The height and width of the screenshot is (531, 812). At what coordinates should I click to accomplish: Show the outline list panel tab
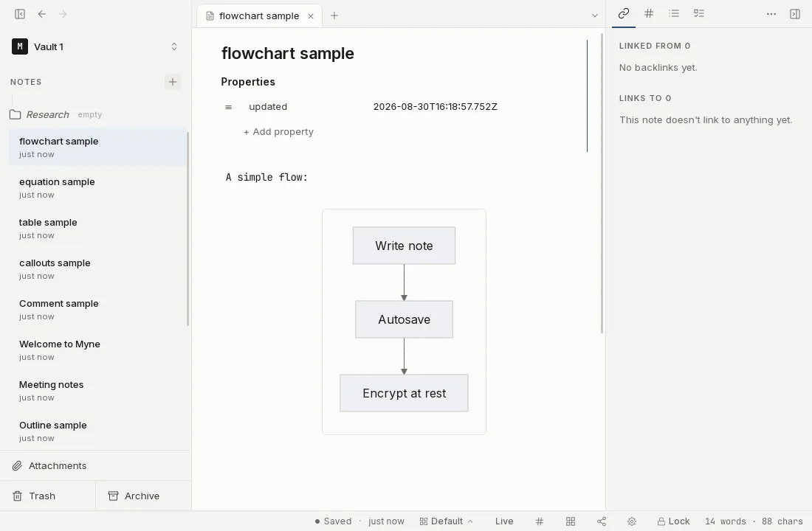click(x=674, y=13)
